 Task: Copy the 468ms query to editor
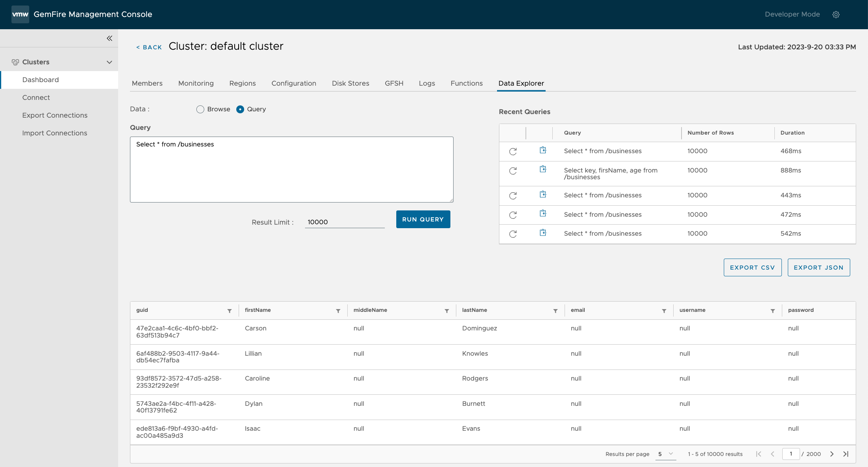(x=543, y=150)
